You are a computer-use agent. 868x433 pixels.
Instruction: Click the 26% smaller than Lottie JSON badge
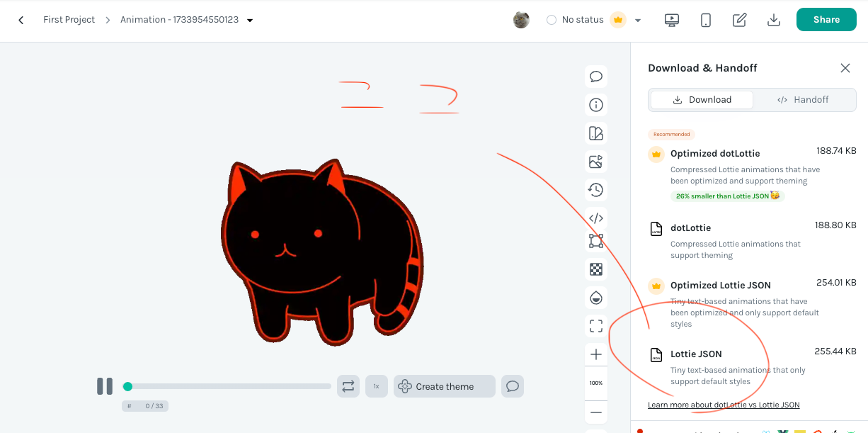tap(727, 196)
